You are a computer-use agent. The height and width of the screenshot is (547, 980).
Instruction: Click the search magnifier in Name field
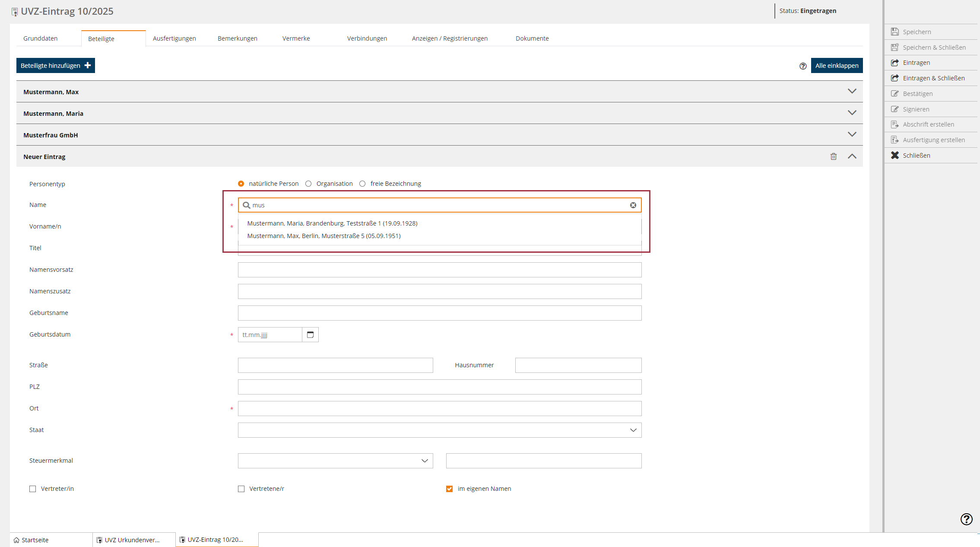(x=246, y=205)
